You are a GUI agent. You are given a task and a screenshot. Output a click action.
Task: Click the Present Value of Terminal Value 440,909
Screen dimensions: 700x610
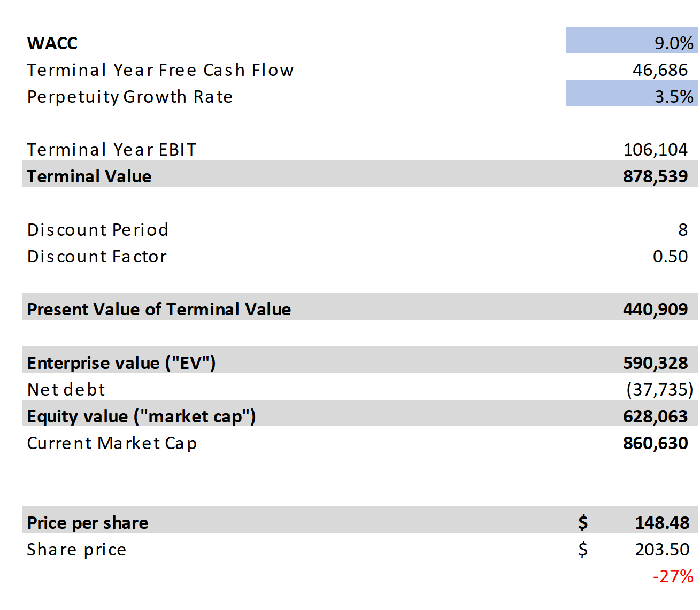click(x=655, y=309)
